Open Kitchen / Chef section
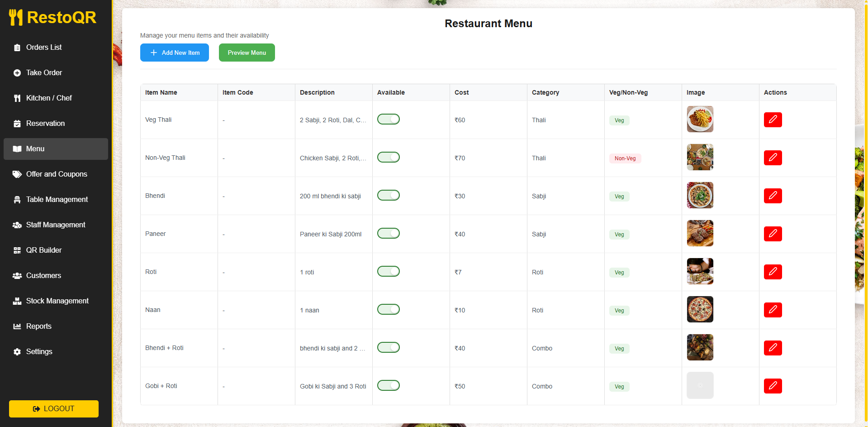868x427 pixels. coord(56,98)
